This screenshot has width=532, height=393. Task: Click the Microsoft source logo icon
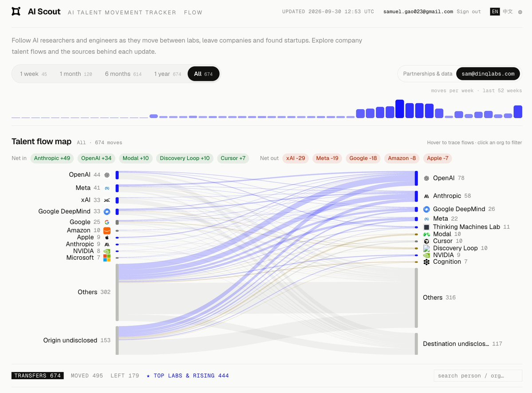[107, 258]
